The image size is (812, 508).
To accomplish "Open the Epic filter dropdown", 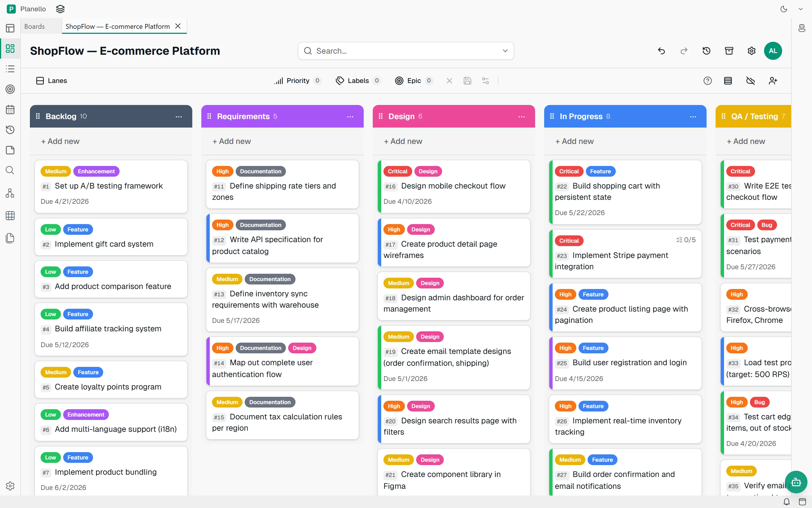I will click(x=414, y=81).
